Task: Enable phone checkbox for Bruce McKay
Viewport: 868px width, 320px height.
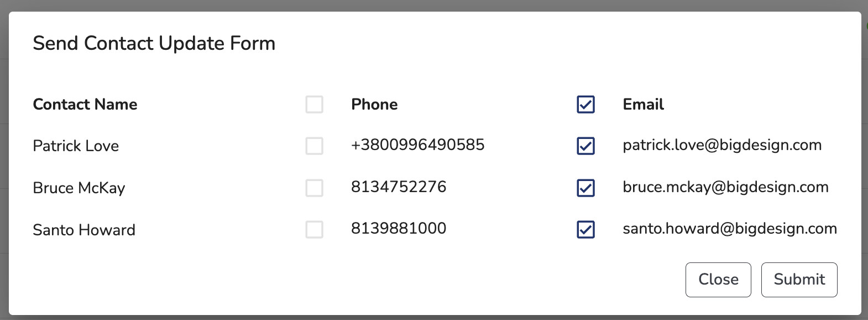Action: [x=314, y=188]
